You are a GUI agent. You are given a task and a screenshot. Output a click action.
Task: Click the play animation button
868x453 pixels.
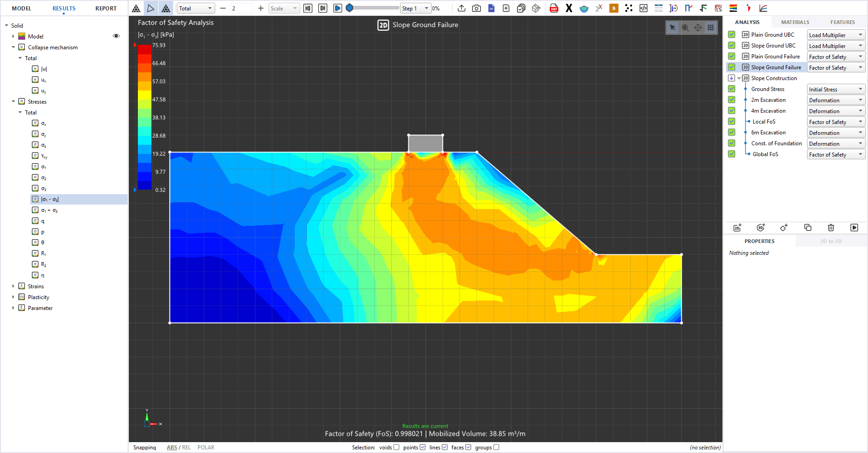(338, 8)
